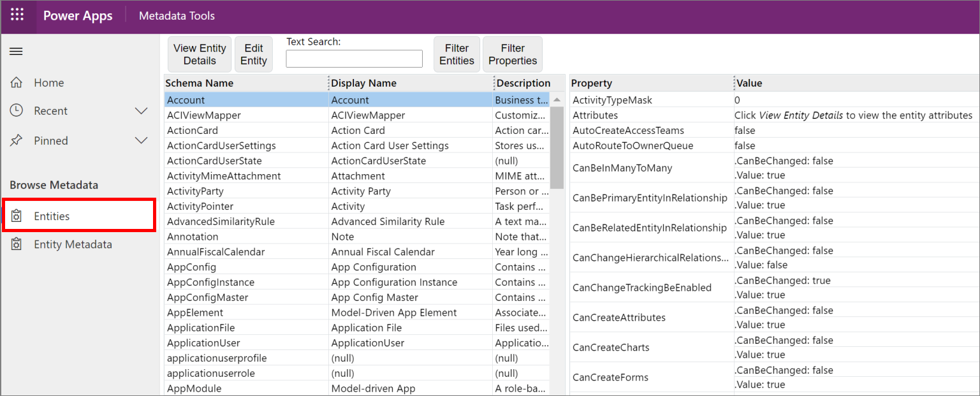Click inside the Text Search field

point(354,58)
